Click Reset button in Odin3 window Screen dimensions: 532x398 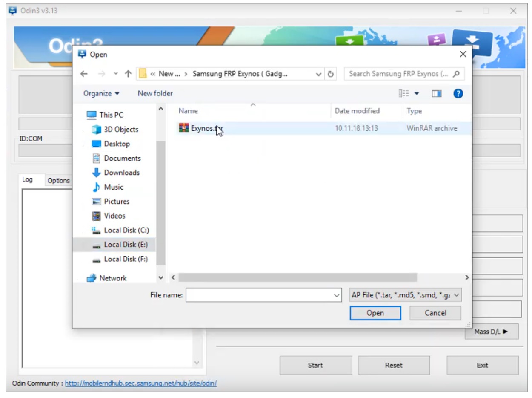click(394, 365)
